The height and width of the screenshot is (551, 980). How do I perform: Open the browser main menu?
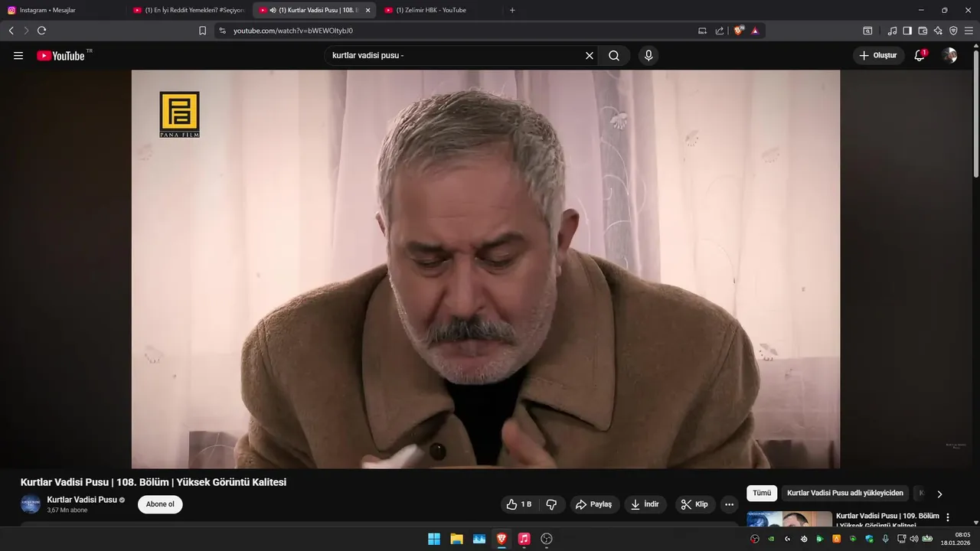969,31
